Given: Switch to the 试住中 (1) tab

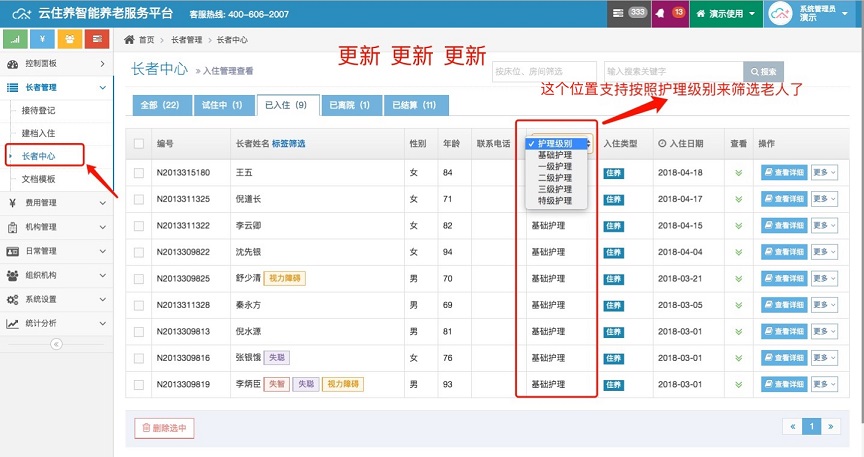Looking at the screenshot, I should point(222,105).
